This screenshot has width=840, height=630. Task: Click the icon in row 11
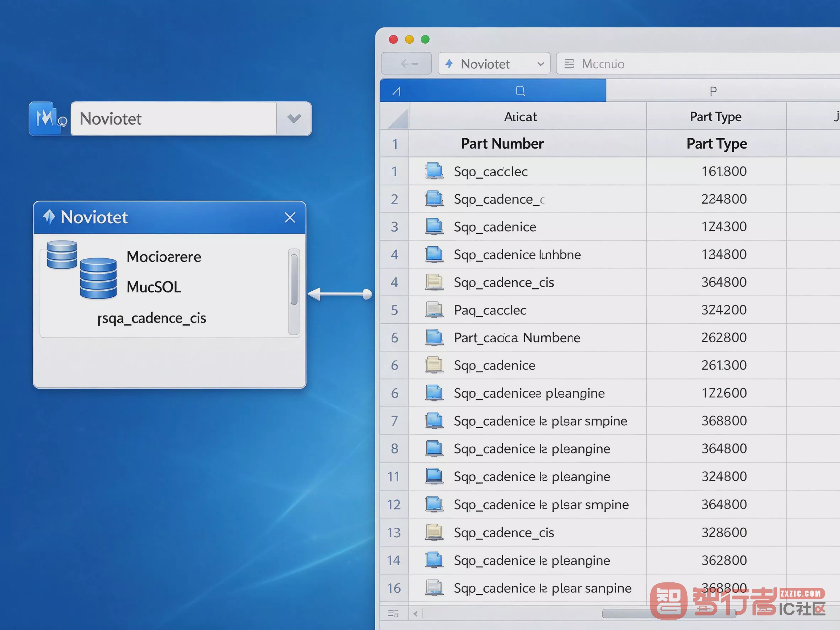tap(434, 476)
